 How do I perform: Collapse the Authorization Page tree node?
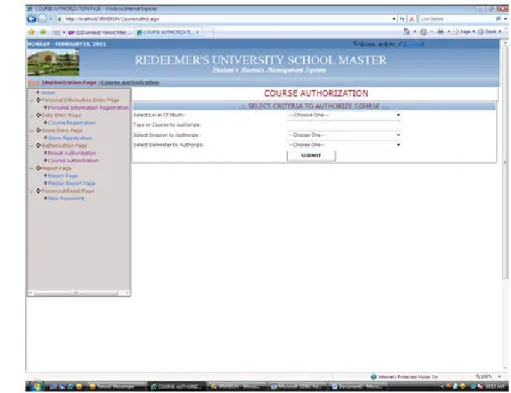[32, 145]
